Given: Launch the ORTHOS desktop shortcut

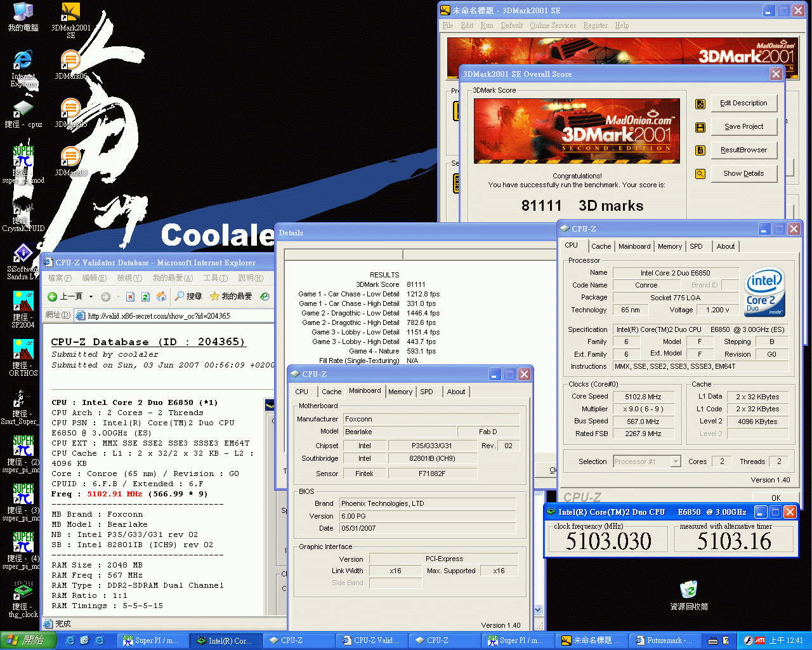Looking at the screenshot, I should [23, 358].
